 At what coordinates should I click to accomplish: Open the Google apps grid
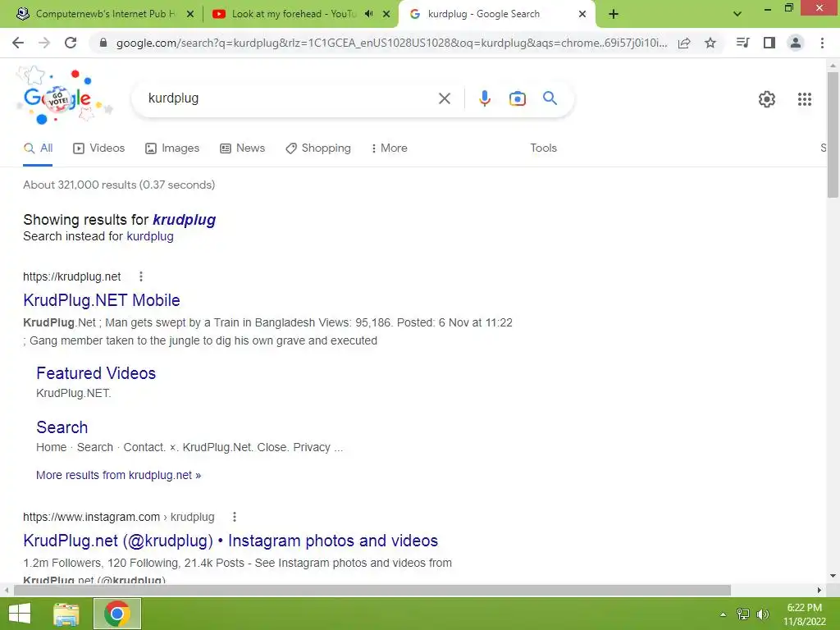click(804, 99)
